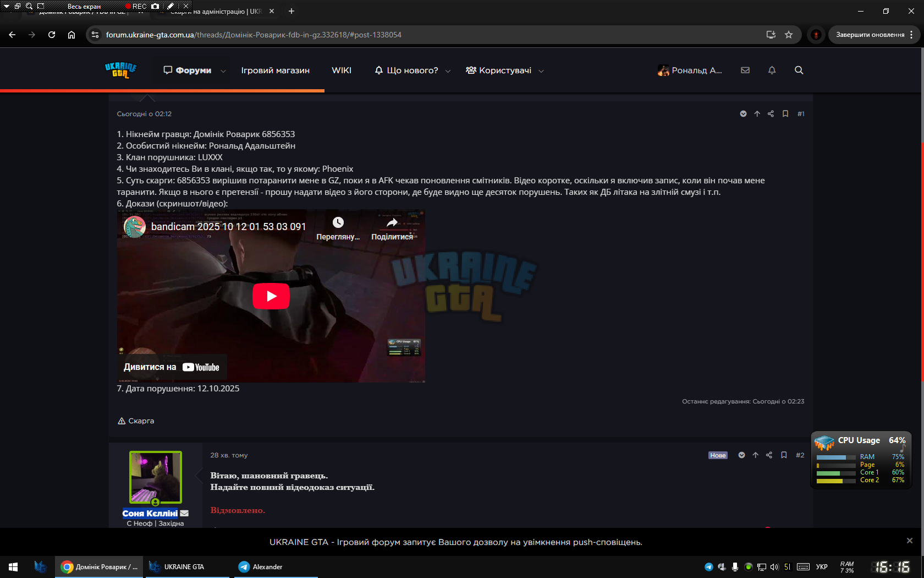The image size is (924, 578).
Task: Activate the Bandicam pencil drawing tool
Action: click(170, 6)
